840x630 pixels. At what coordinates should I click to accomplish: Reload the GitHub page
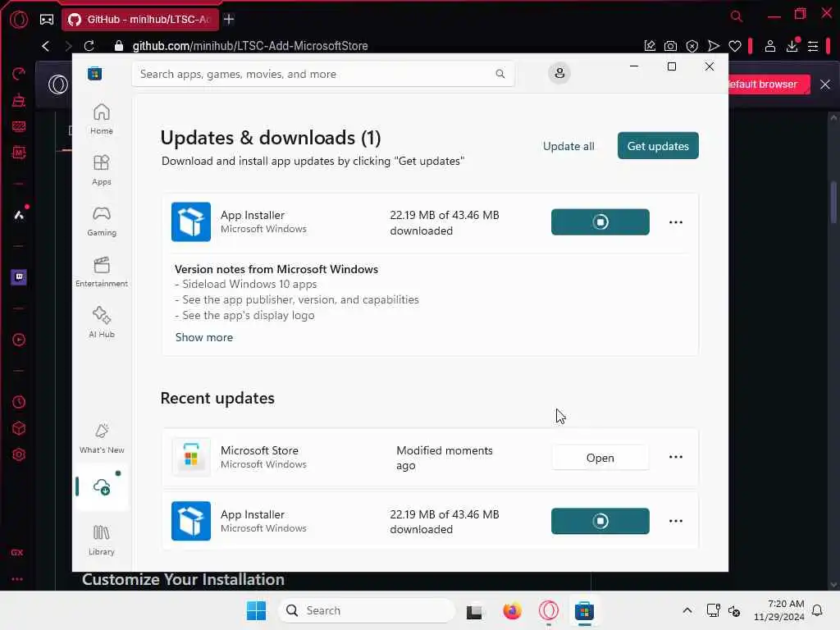[x=89, y=46]
